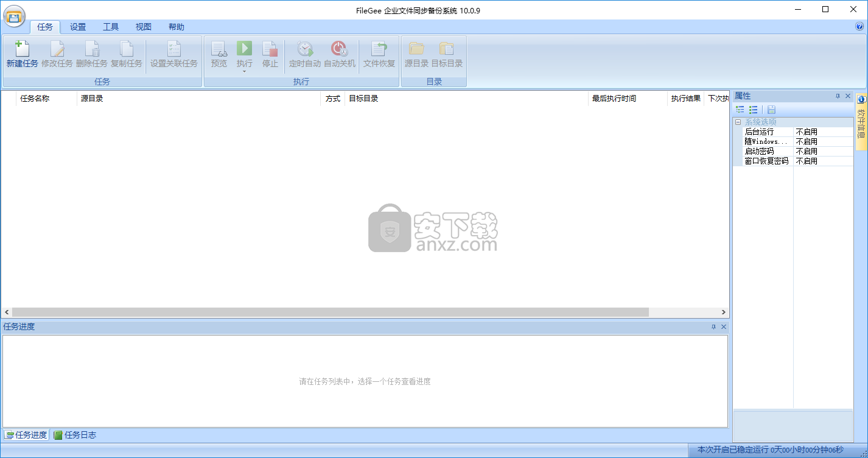Close the 任务进度 panel
Viewport: 868px width, 458px height.
tap(724, 327)
